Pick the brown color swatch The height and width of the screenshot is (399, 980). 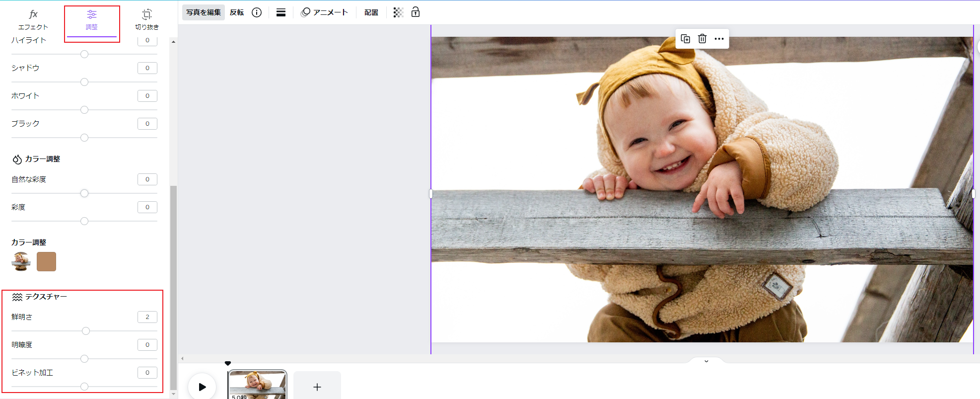[x=46, y=262]
